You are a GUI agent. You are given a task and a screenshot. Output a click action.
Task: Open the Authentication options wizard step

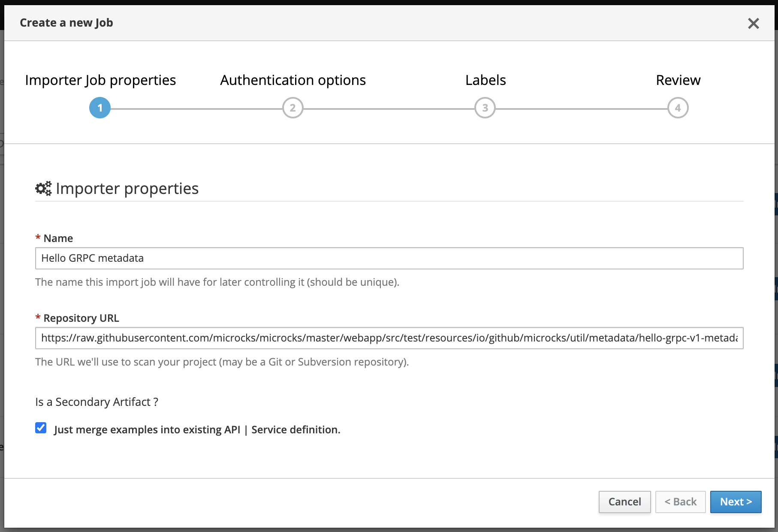293,80
